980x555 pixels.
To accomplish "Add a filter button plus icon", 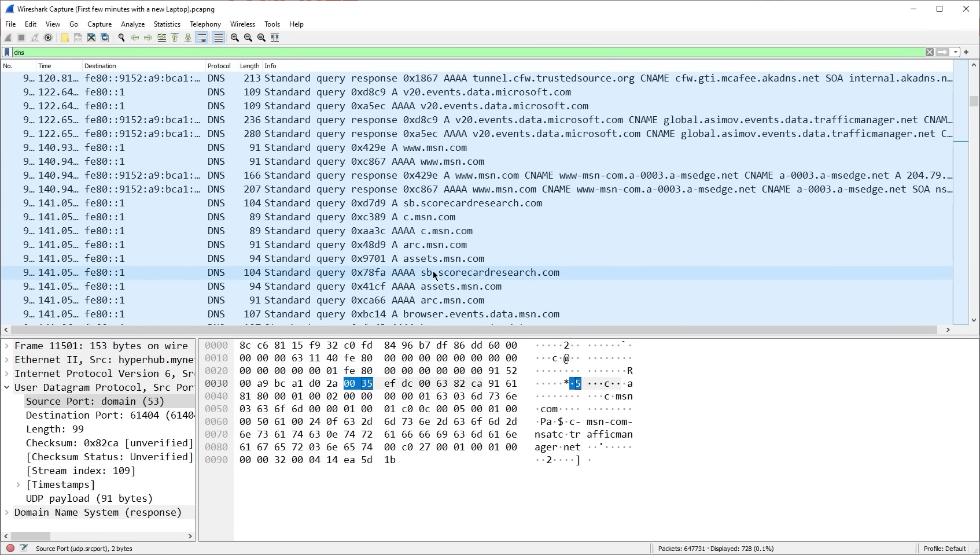I will 966,52.
